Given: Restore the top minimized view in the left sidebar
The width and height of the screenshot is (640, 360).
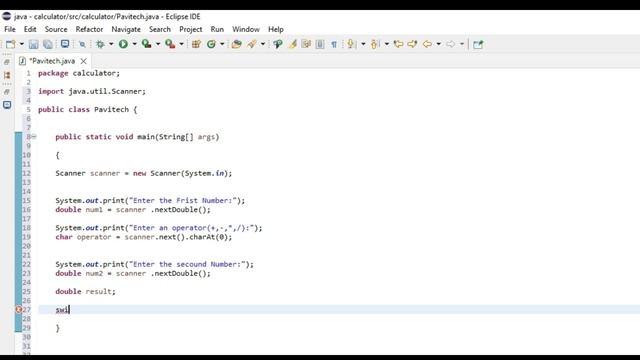Looking at the screenshot, I should pyautogui.click(x=7, y=62).
